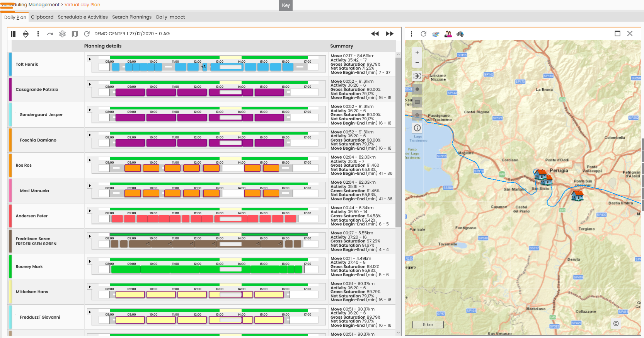Go to previous day with rewind arrows
This screenshot has width=644, height=338.
[x=375, y=34]
